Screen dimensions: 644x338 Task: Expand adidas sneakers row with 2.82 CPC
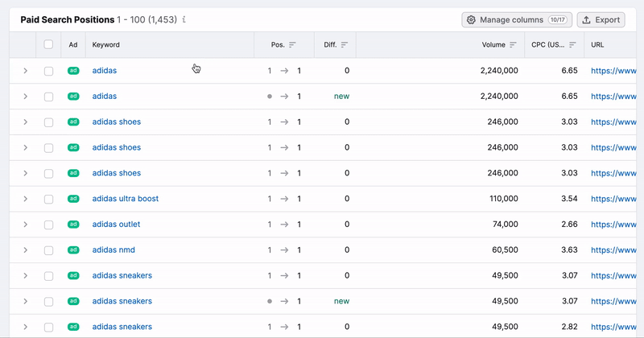[26, 327]
